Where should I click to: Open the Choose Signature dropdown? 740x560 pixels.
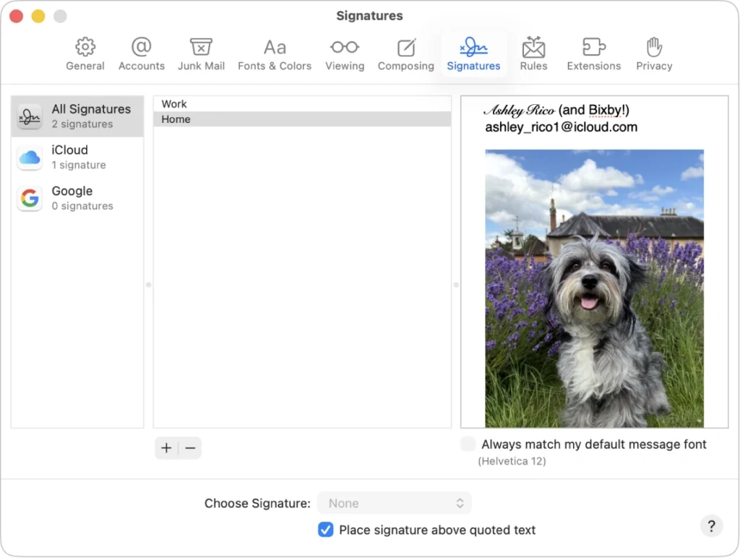pos(395,503)
